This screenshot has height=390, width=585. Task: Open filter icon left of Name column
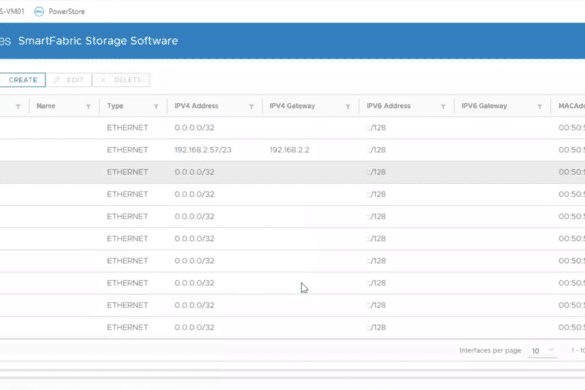point(18,106)
